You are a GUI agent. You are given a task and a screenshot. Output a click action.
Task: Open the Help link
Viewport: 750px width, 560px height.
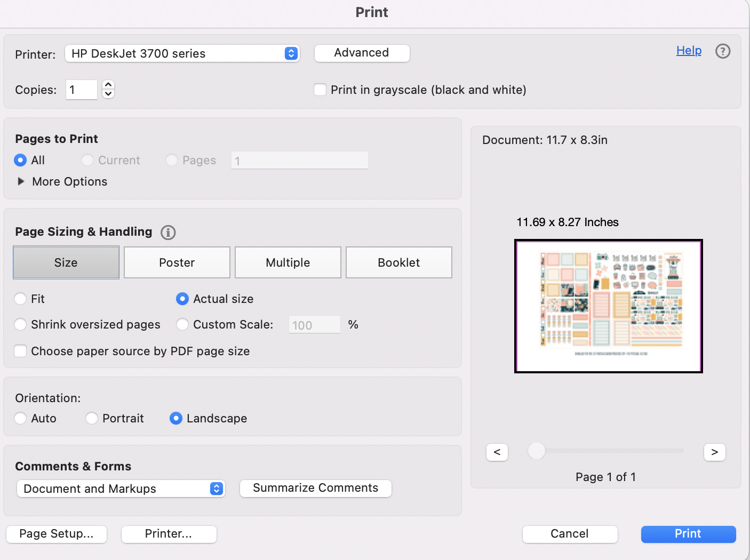pos(689,51)
